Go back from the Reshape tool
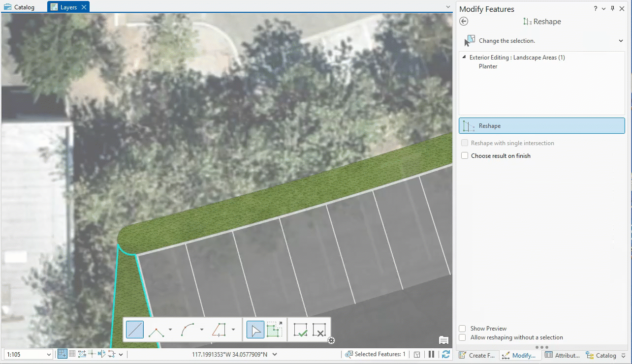Viewport: 632px width, 364px height. [464, 22]
